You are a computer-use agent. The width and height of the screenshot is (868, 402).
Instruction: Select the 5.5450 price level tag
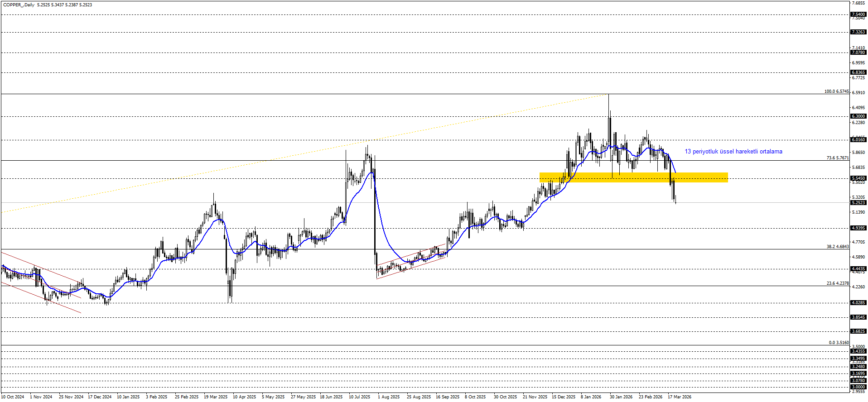[x=858, y=178]
